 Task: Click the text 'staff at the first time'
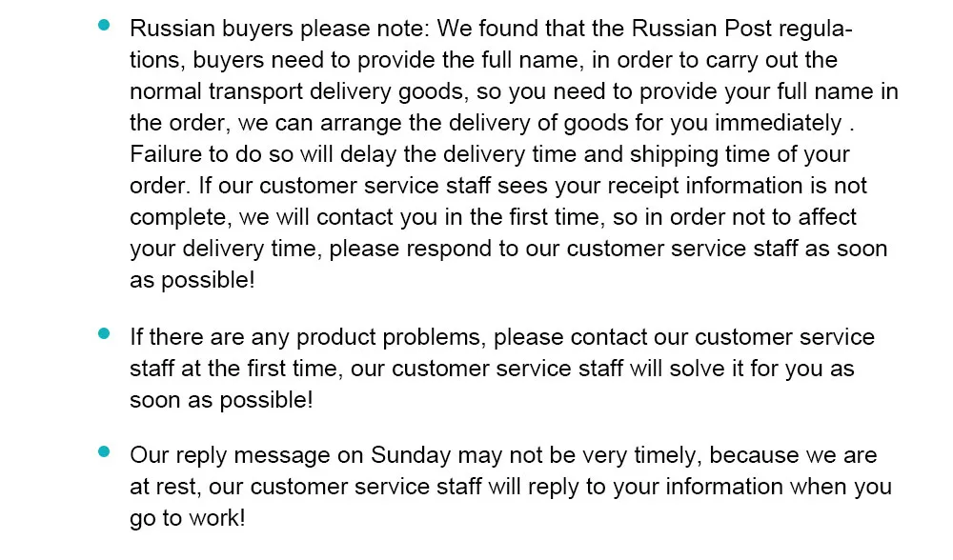click(x=234, y=369)
